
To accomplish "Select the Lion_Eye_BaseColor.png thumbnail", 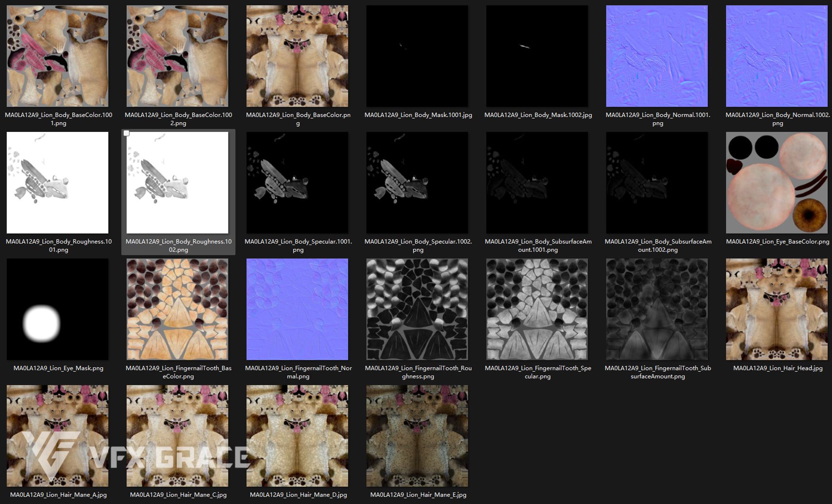I will coord(777,183).
